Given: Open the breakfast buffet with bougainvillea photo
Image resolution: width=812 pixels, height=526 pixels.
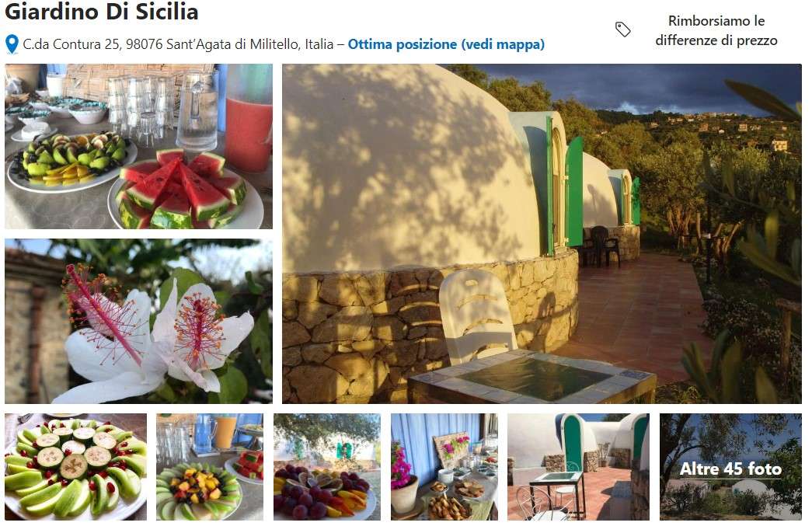Looking at the screenshot, I should coord(444,467).
